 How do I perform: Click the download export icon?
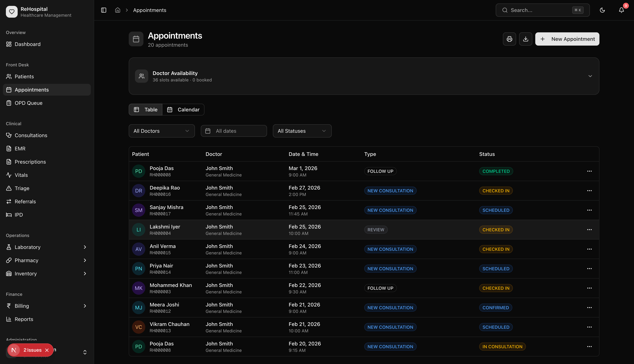point(526,39)
